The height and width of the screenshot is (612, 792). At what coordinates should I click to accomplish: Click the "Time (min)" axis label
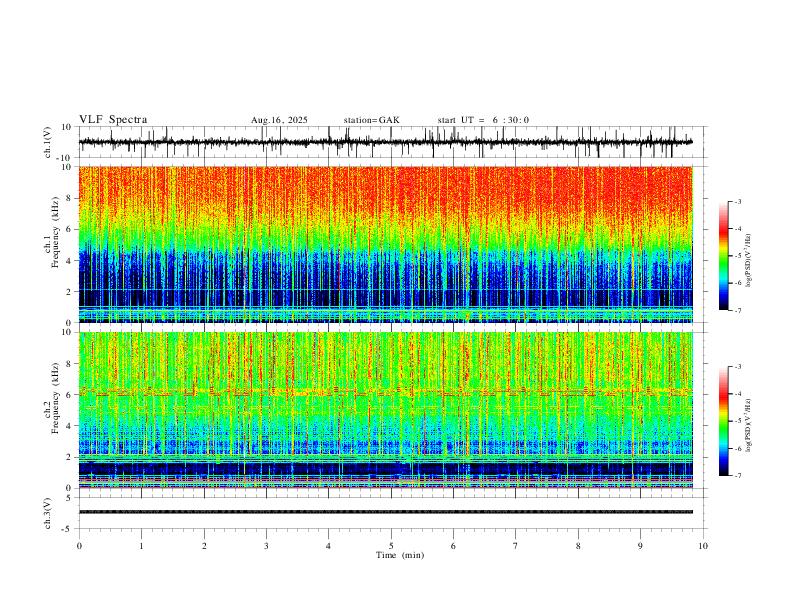[x=400, y=555]
